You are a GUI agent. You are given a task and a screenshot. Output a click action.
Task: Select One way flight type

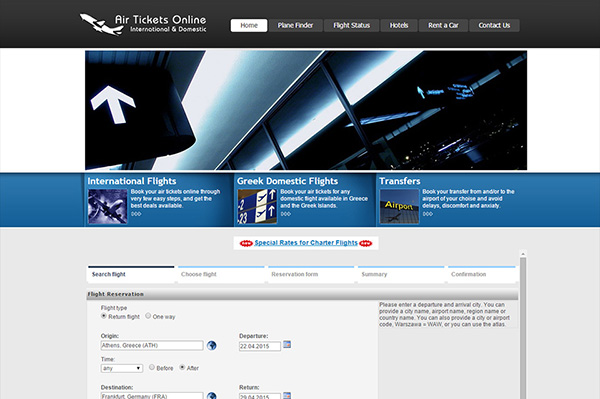coord(148,316)
